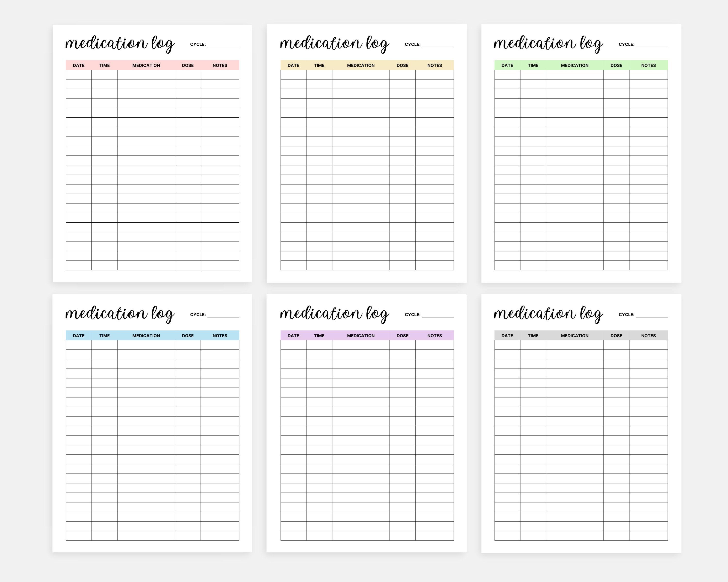Select the DATE column header on gray template
Image resolution: width=728 pixels, height=582 pixels.
click(507, 336)
